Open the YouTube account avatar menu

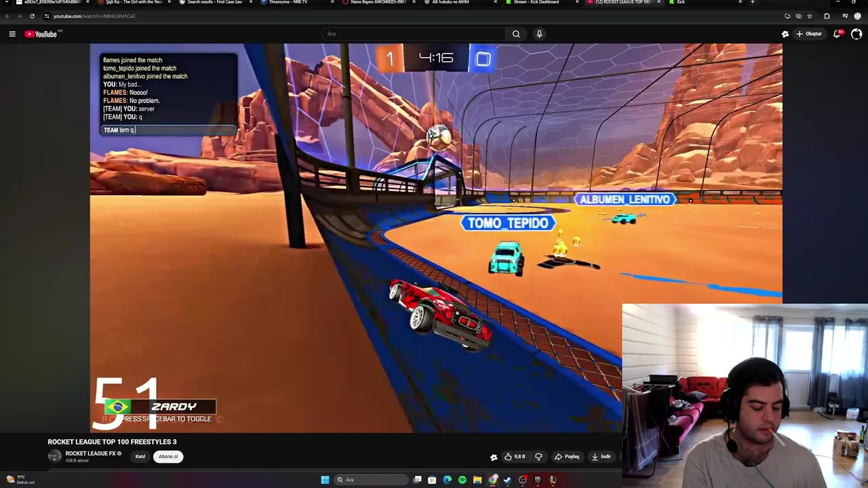856,34
